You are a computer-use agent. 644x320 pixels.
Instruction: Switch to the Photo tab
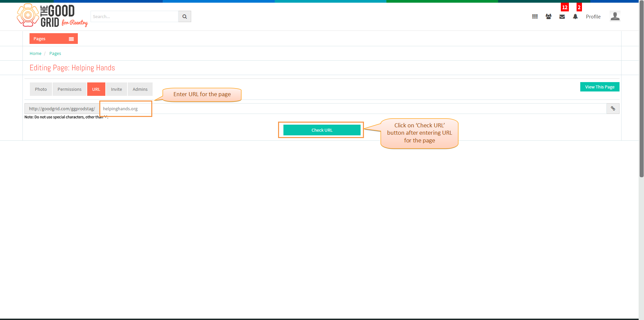(41, 89)
